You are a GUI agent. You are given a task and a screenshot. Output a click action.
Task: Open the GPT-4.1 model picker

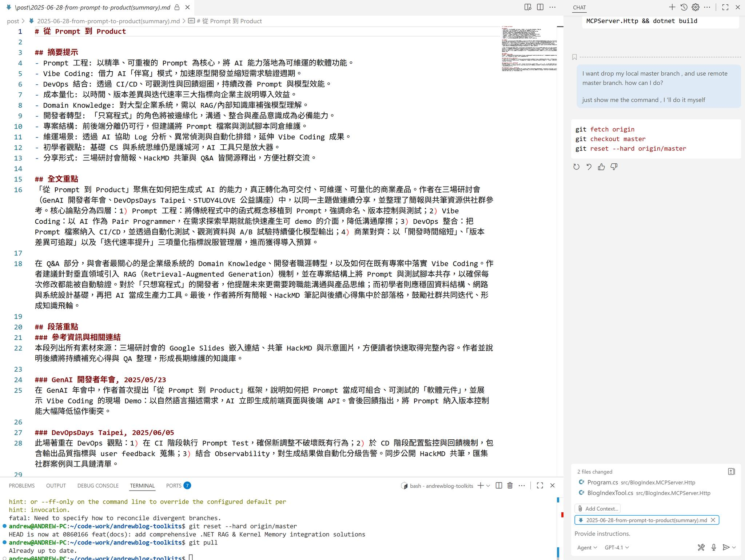point(617,547)
